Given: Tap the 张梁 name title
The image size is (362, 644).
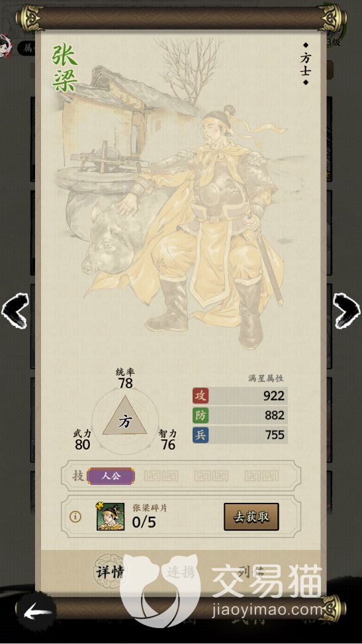Looking at the screenshot, I should pos(64,68).
